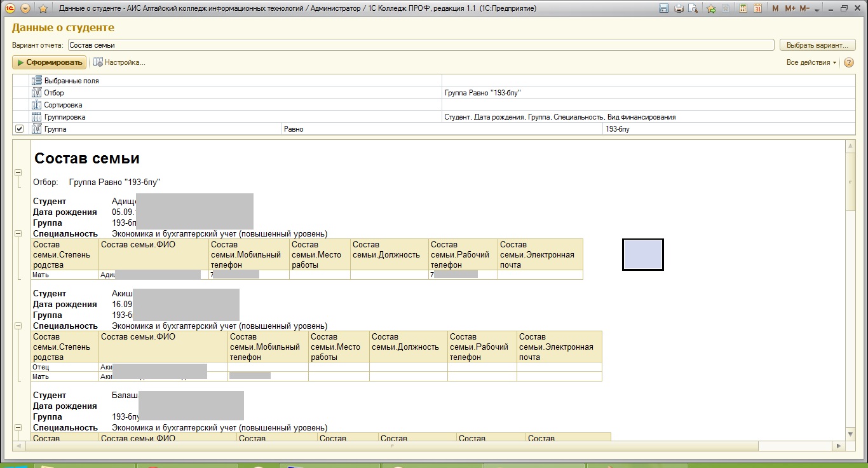Image resolution: width=868 pixels, height=468 pixels.
Task: Collapse the third student Балаш group
Action: click(18, 428)
